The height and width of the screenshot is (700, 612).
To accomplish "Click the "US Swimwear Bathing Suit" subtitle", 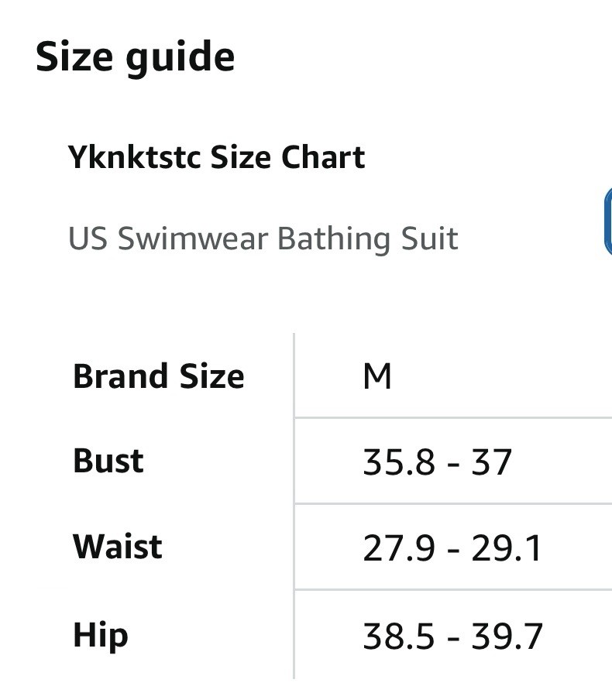I will tap(263, 238).
